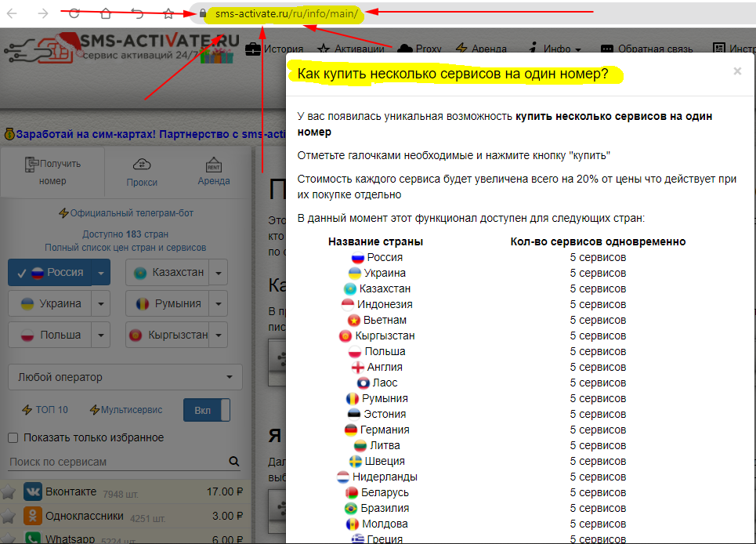Click the Russia flag in popup table
The width and height of the screenshot is (756, 544).
point(358,258)
